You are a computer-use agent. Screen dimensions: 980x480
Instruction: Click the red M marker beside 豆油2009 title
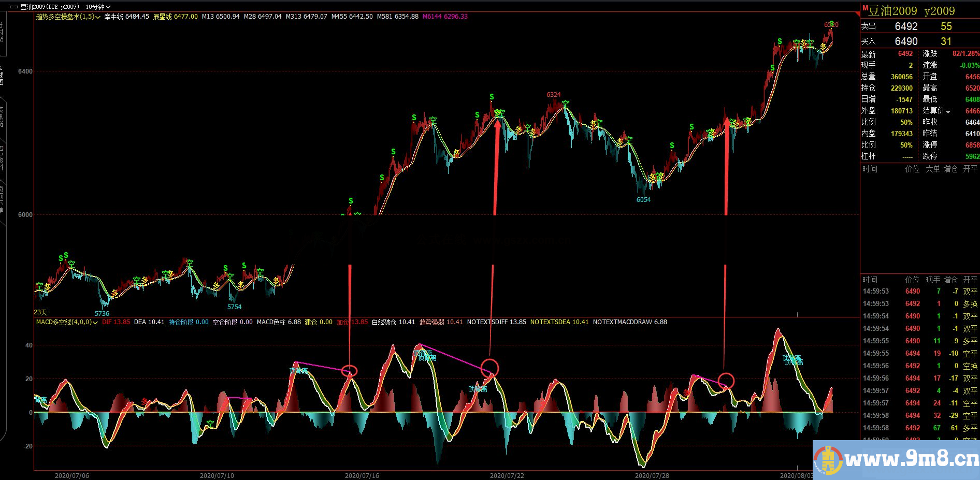coord(864,7)
